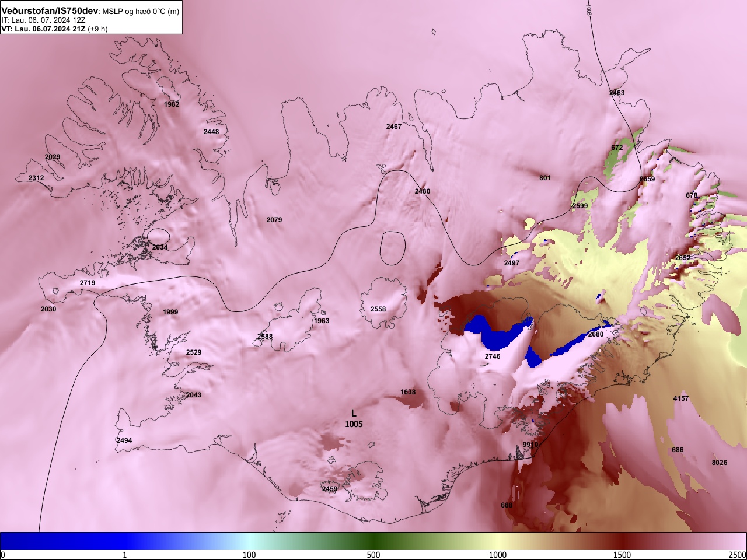Select the map value 2680
The width and height of the screenshot is (747, 560).
tap(596, 334)
